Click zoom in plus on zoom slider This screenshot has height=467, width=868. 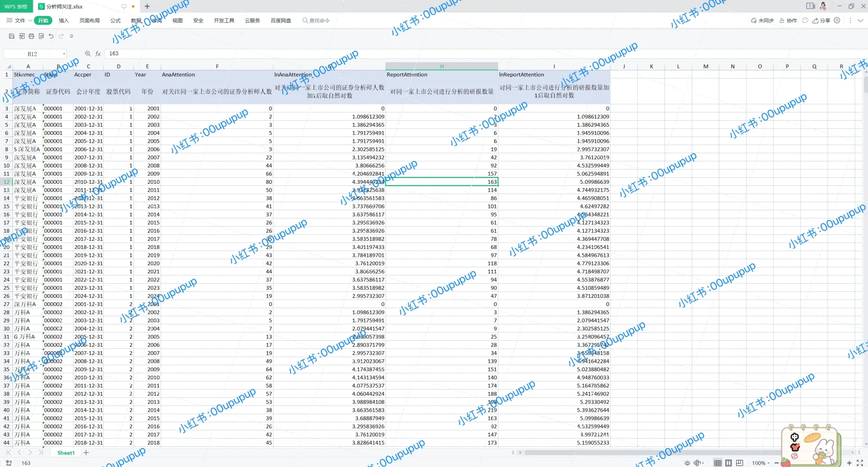849,463
